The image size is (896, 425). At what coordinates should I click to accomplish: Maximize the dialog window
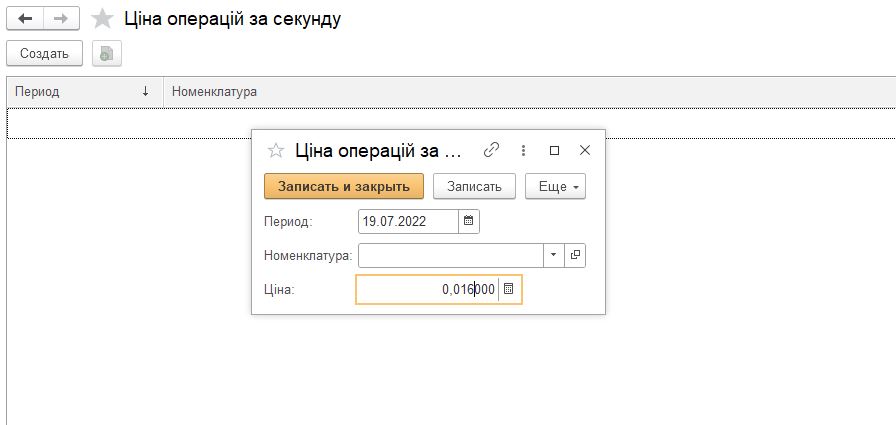pos(554,150)
